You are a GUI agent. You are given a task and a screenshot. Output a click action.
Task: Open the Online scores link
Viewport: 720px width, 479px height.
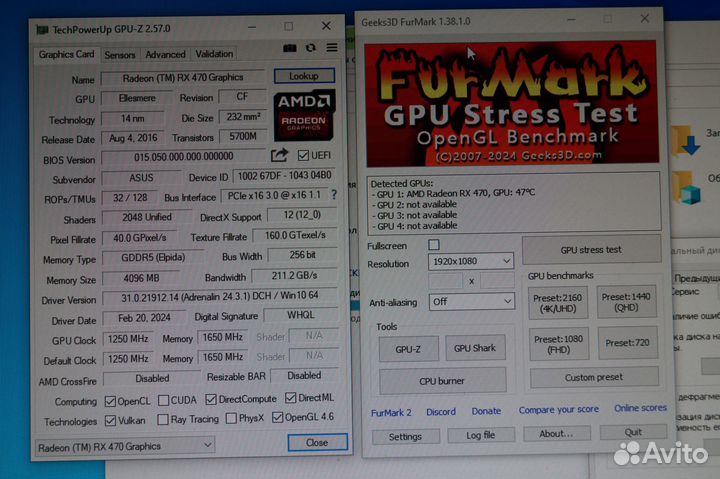point(640,408)
